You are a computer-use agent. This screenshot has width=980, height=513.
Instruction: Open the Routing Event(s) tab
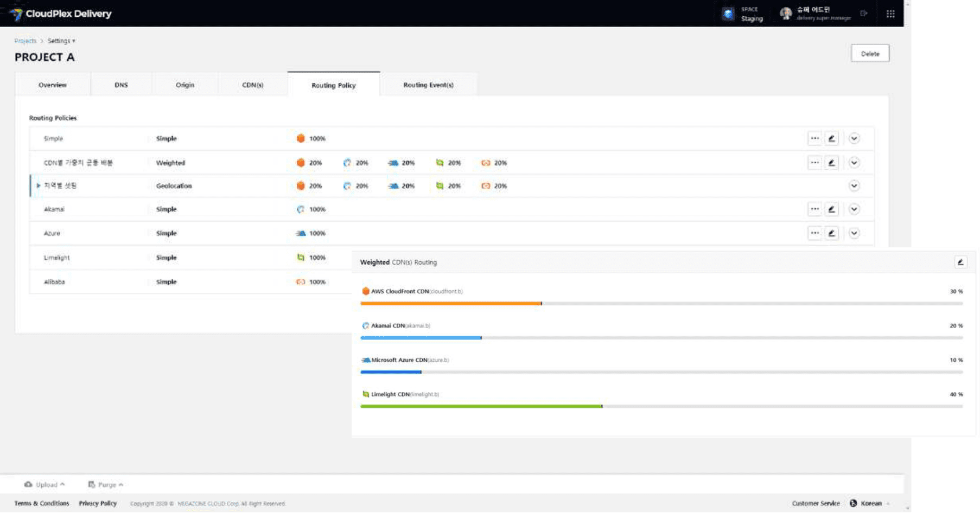pos(428,85)
